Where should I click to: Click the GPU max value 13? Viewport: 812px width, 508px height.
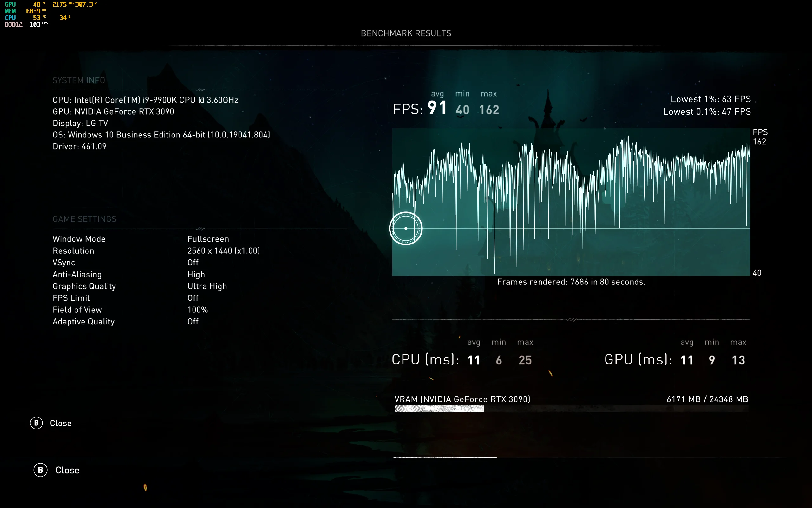pyautogui.click(x=738, y=360)
